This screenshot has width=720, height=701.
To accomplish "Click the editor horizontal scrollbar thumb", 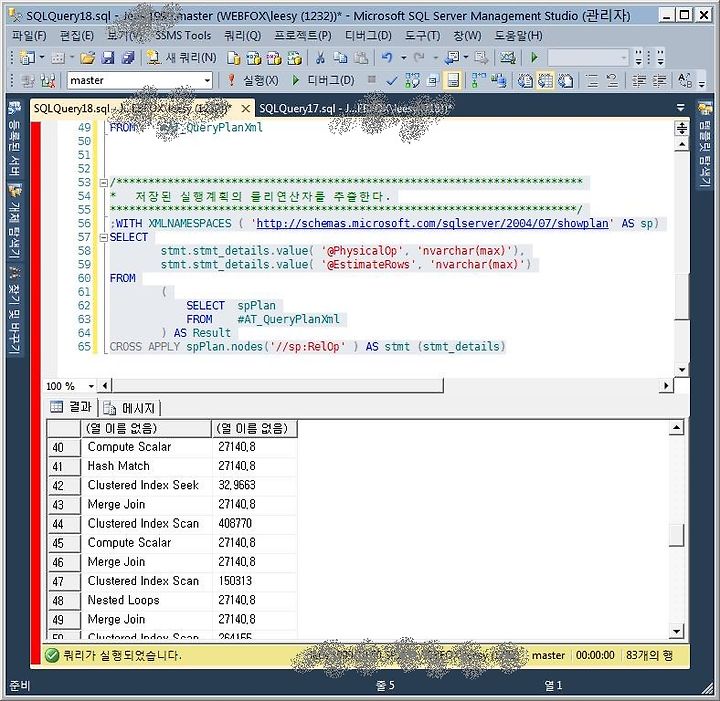I will pyautogui.click(x=277, y=386).
